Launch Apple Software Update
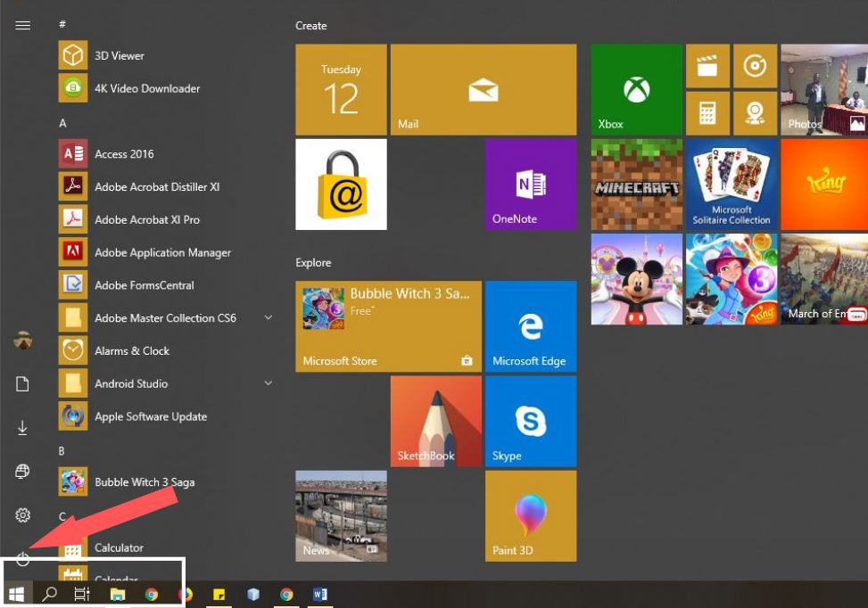This screenshot has height=608, width=868. (x=151, y=416)
